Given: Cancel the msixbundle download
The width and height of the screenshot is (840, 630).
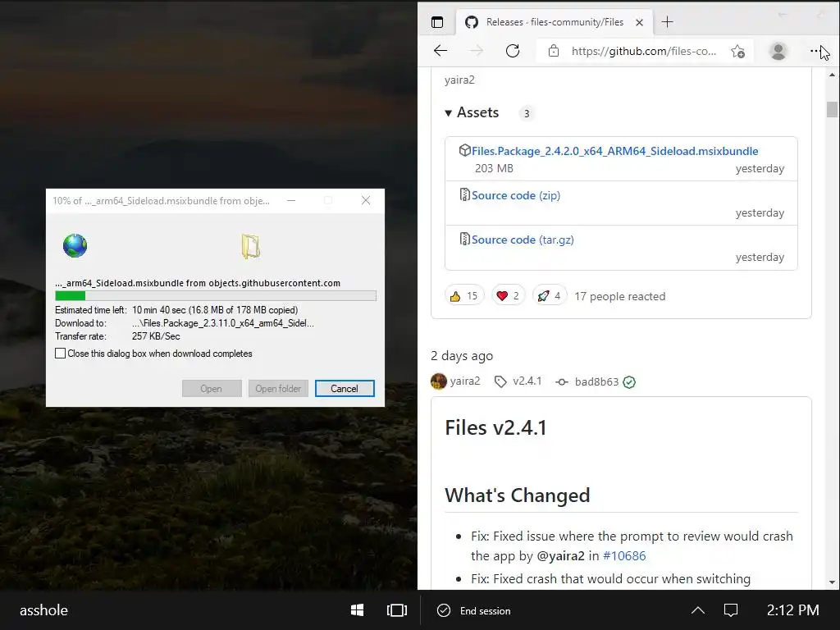Looking at the screenshot, I should pos(345,388).
